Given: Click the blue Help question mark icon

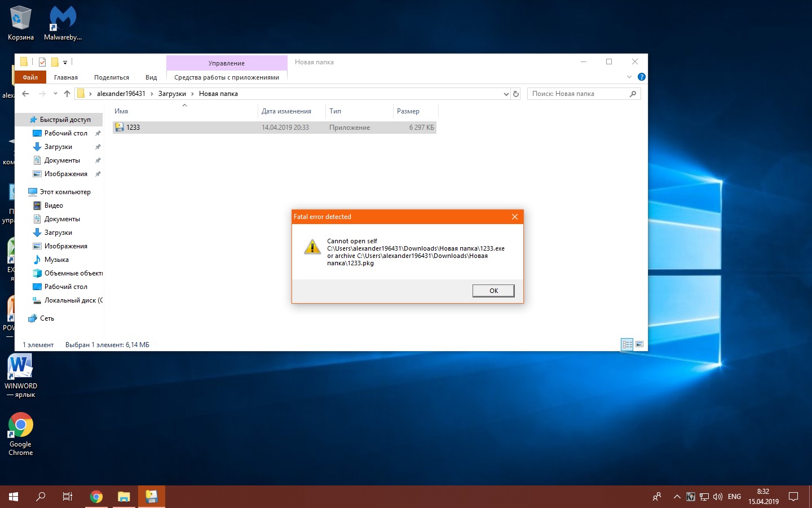Looking at the screenshot, I should point(641,77).
